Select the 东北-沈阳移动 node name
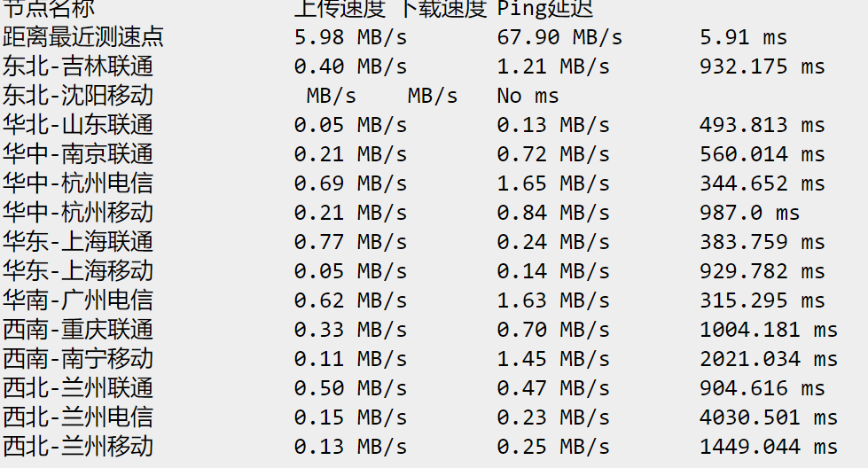 (x=77, y=96)
